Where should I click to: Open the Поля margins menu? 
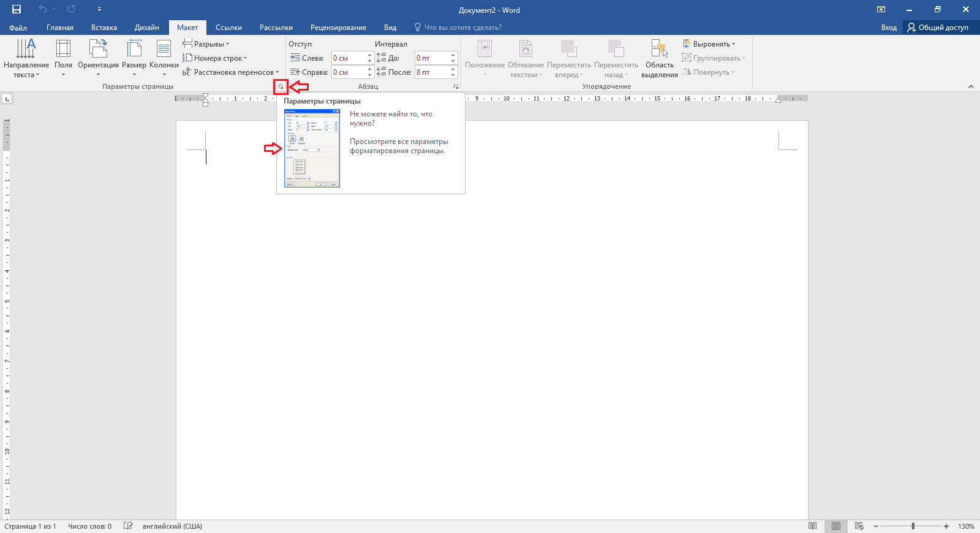coord(63,58)
